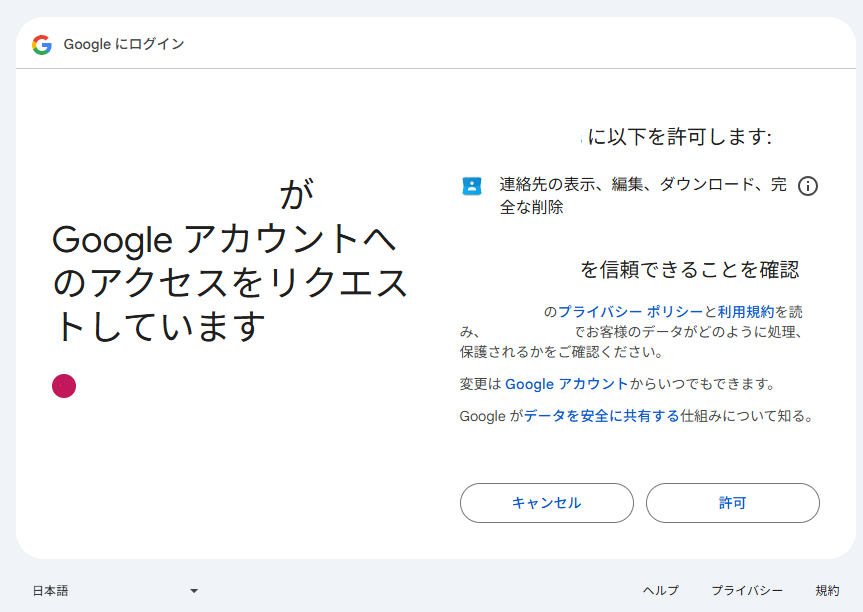
Task: Click the magenta circular account avatar
Action: click(x=64, y=386)
